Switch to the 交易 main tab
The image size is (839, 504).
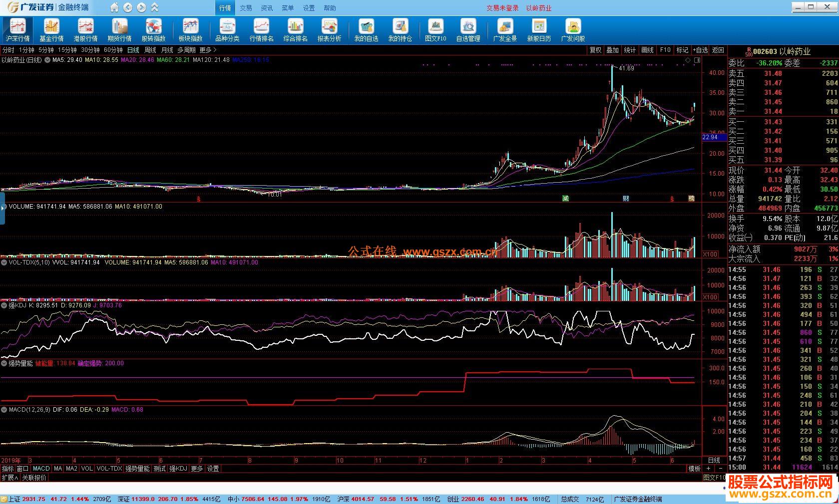click(246, 8)
